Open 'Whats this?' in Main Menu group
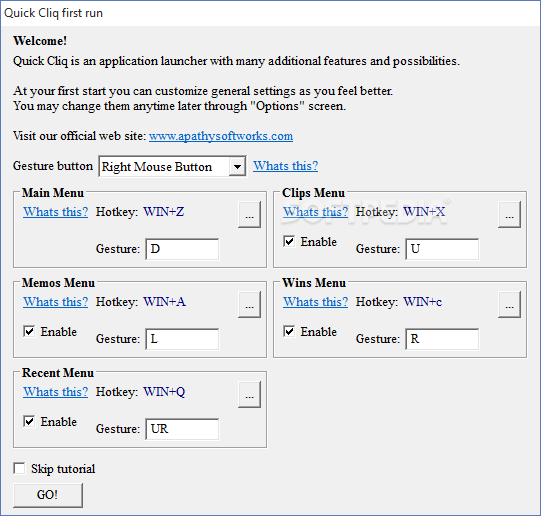This screenshot has width=541, height=516. pyautogui.click(x=56, y=212)
